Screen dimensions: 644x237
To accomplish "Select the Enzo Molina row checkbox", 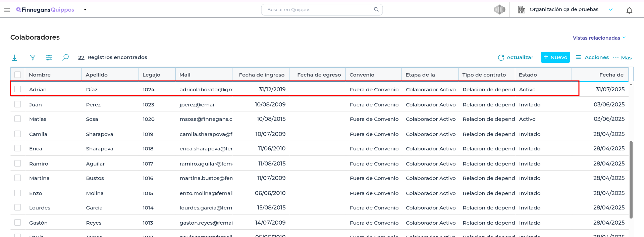I will [18, 193].
